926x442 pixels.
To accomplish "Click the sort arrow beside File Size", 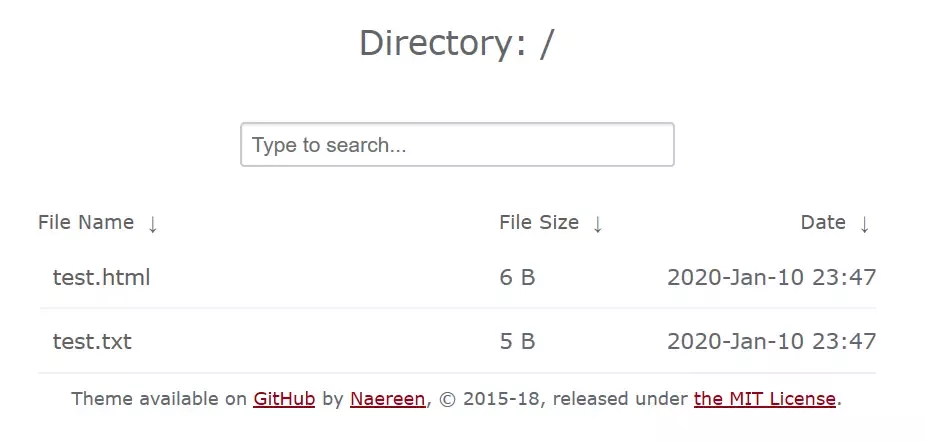I will tap(598, 224).
